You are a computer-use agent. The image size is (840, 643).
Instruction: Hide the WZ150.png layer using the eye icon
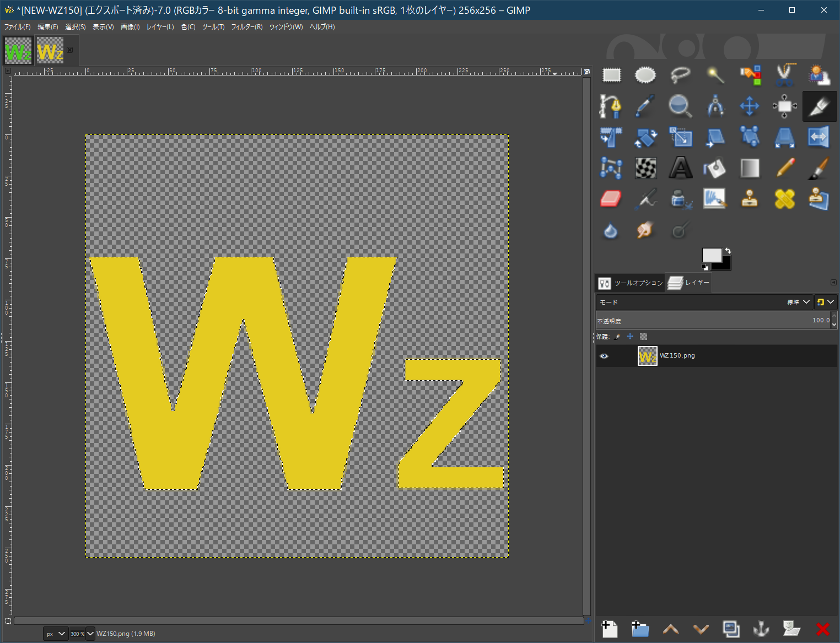604,356
